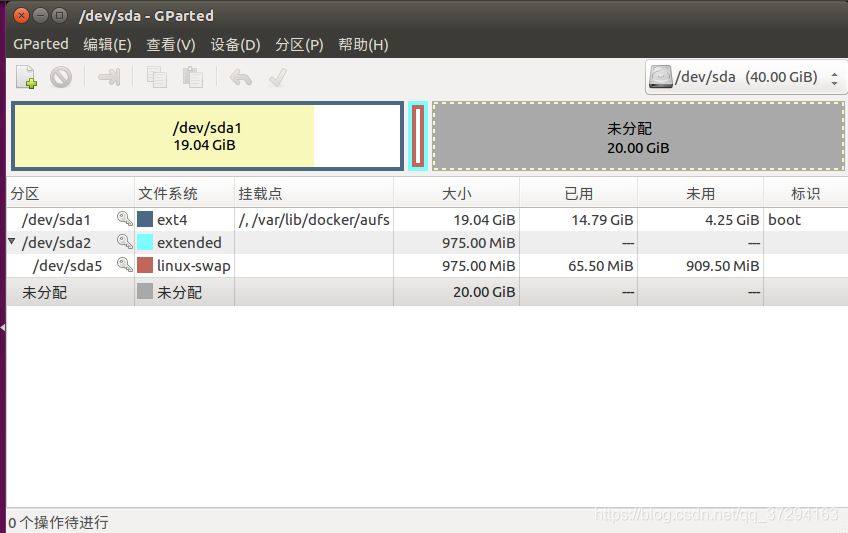
Task: Click the 文件系统 column header
Action: point(184,193)
